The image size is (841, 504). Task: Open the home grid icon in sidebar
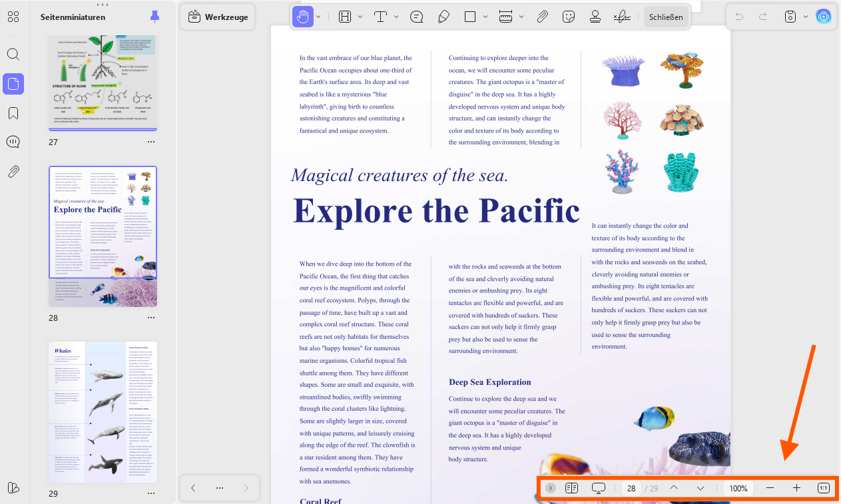pos(13,17)
